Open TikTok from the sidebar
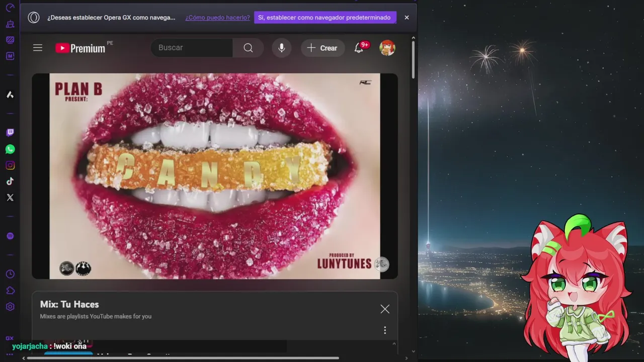 pyautogui.click(x=10, y=182)
